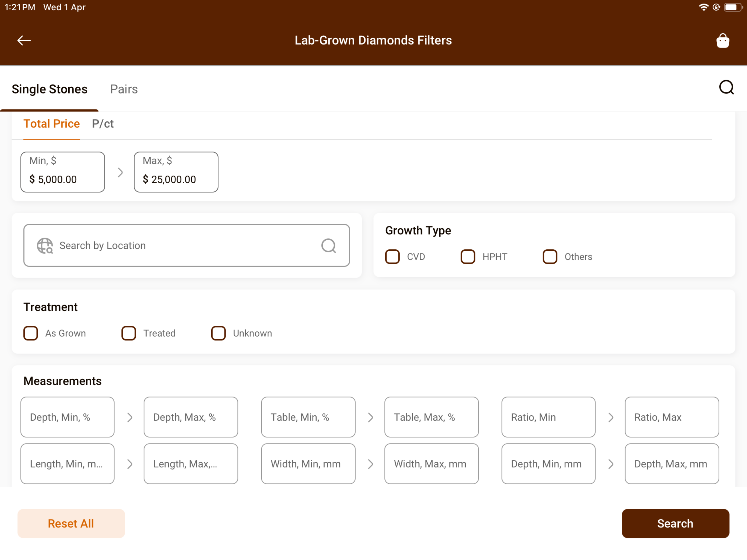Select the Treated checkbox
Screen dimensions: 747x560
[129, 333]
